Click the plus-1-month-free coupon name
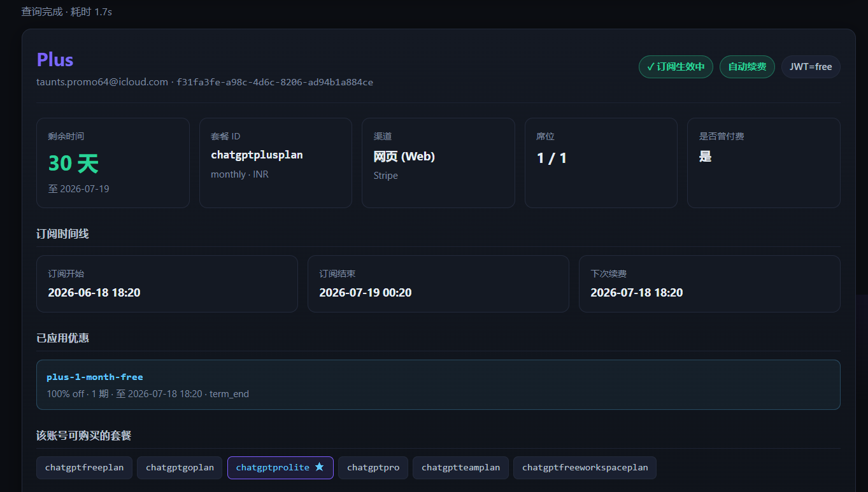The width and height of the screenshot is (868, 492). [x=95, y=377]
